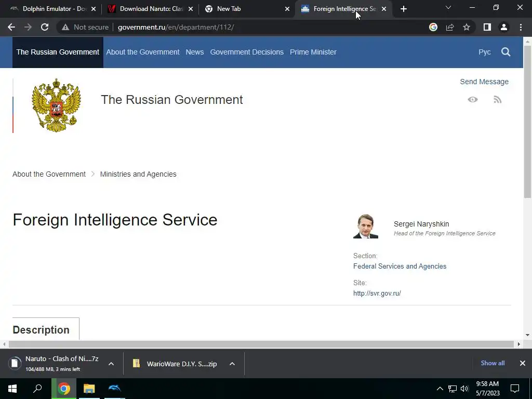Expand options for WarioWare zip download
Image resolution: width=532 pixels, height=399 pixels.
coord(232,364)
